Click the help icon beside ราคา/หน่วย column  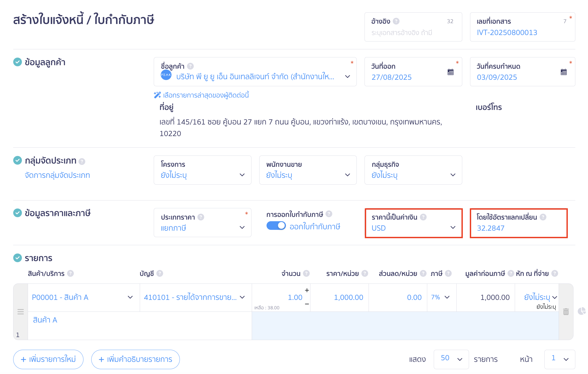365,273
